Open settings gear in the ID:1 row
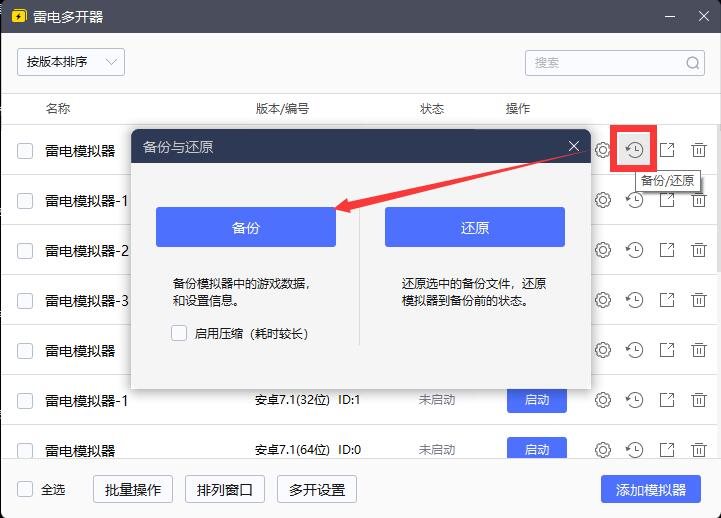 click(x=602, y=400)
